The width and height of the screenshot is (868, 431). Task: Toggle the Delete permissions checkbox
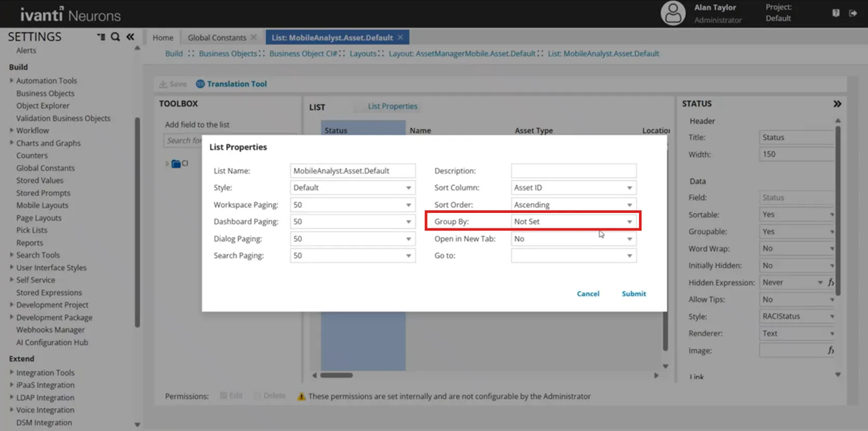tap(257, 396)
